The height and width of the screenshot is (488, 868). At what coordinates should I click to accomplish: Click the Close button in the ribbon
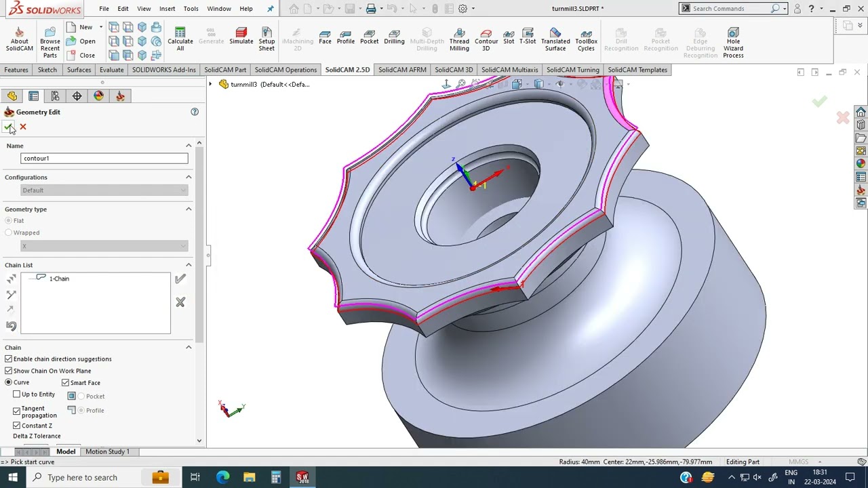click(81, 56)
